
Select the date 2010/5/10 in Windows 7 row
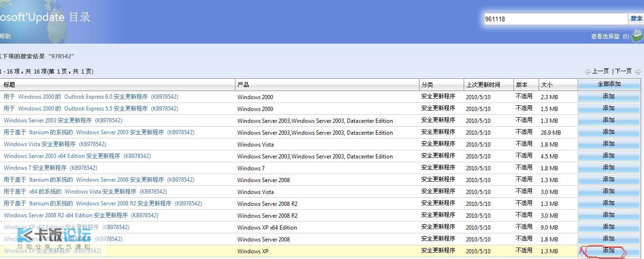click(x=478, y=168)
